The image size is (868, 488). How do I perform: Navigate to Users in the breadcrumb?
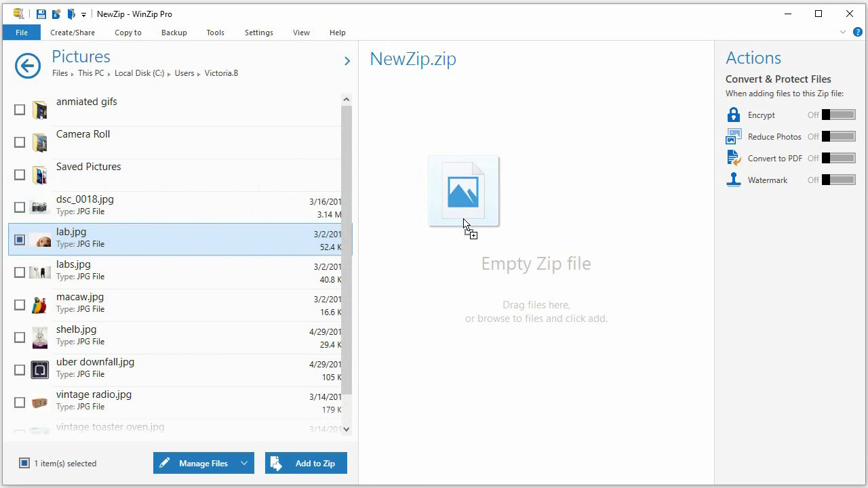click(184, 73)
